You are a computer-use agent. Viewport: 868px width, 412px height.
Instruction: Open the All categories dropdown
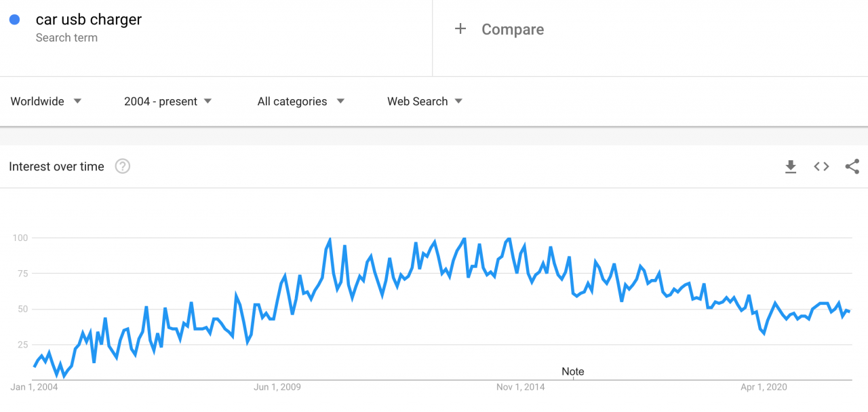click(x=301, y=101)
